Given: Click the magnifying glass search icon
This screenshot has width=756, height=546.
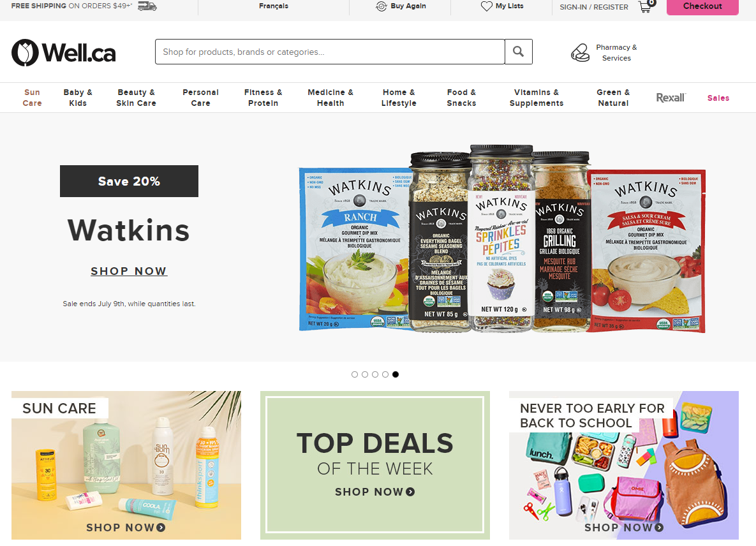Looking at the screenshot, I should 518,52.
